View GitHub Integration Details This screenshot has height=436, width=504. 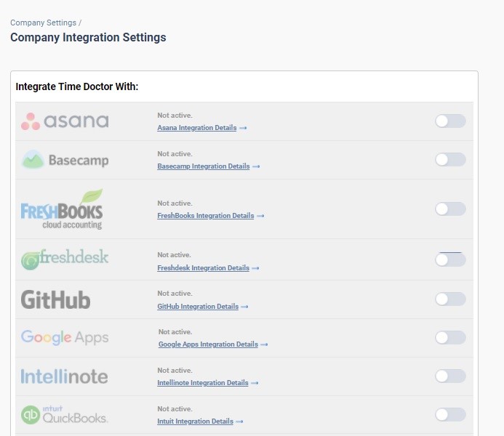pos(198,307)
